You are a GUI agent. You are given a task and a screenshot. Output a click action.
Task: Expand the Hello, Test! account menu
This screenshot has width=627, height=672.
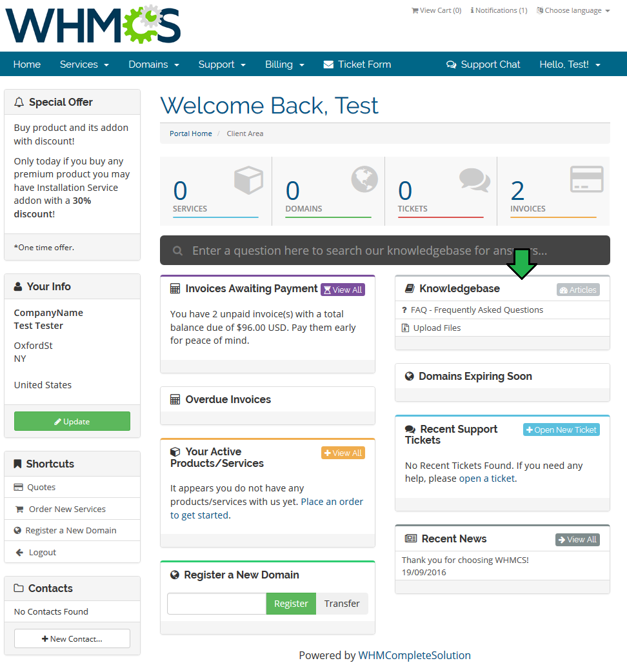pos(570,64)
